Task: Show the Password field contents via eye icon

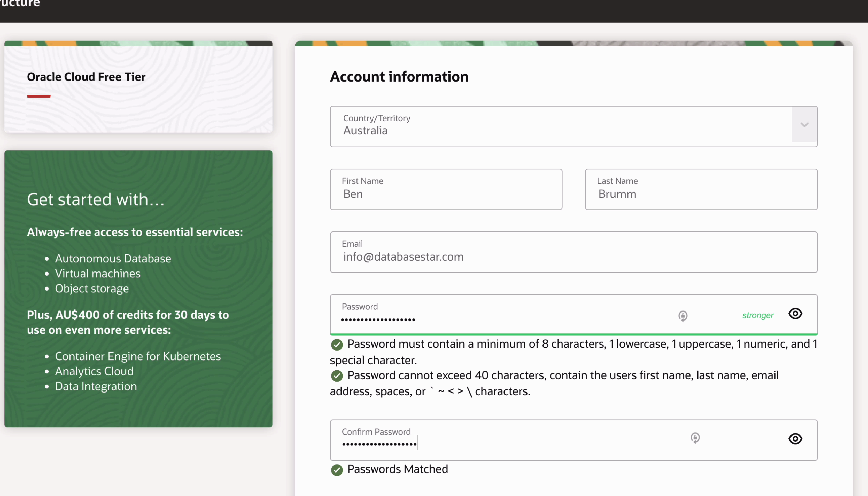Action: 795,313
